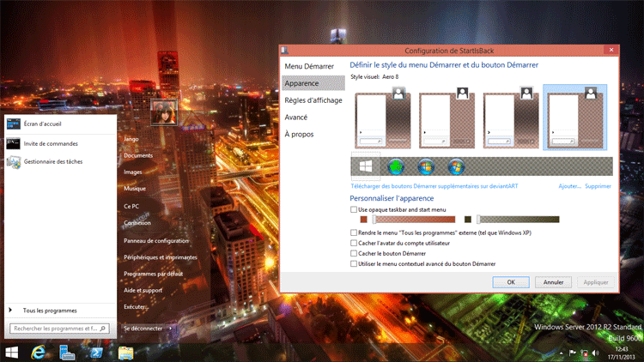
Task: Select the second start menu style thumbnail
Action: click(x=447, y=118)
